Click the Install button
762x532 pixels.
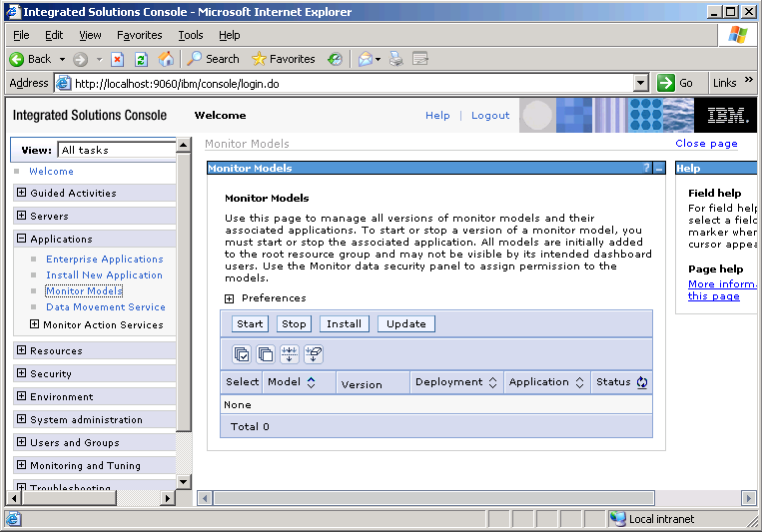point(345,324)
